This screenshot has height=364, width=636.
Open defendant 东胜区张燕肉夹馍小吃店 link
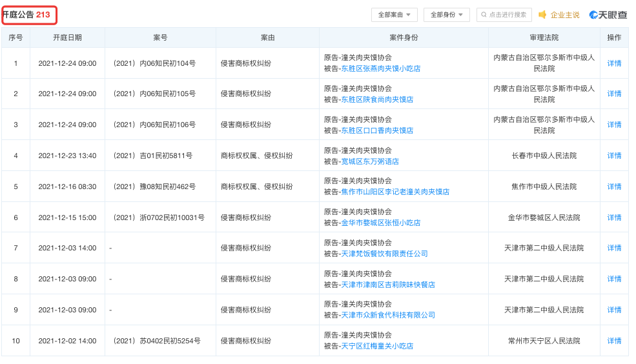click(x=380, y=68)
